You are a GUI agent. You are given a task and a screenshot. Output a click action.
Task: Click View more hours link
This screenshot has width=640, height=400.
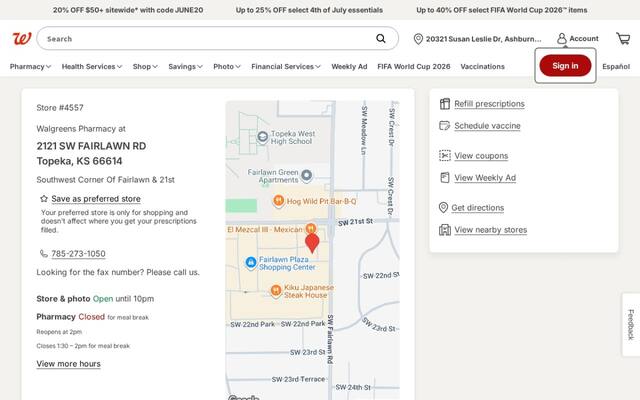[x=68, y=364]
